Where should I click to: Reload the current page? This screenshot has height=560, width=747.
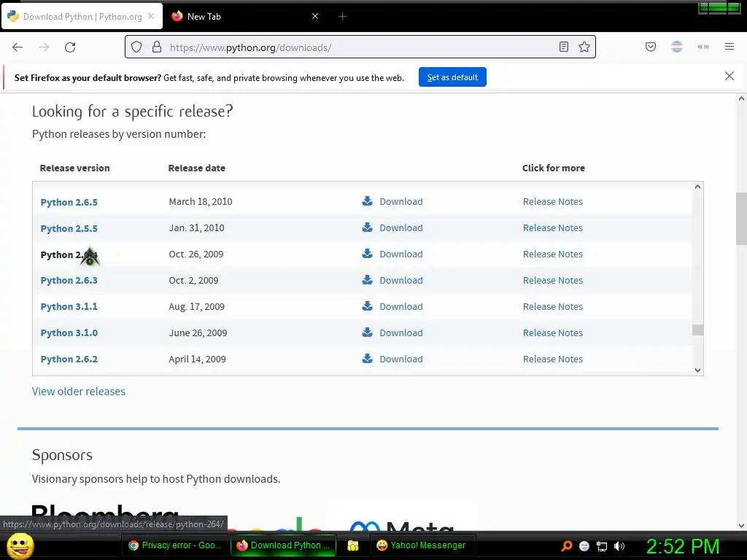tap(70, 47)
